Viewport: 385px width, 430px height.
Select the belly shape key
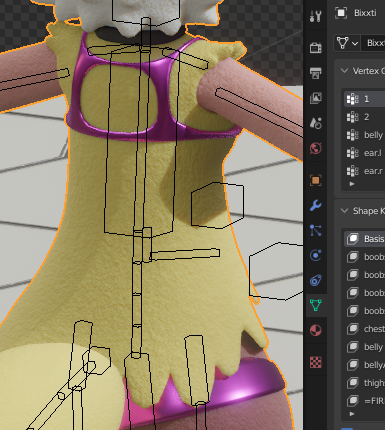coord(364,347)
